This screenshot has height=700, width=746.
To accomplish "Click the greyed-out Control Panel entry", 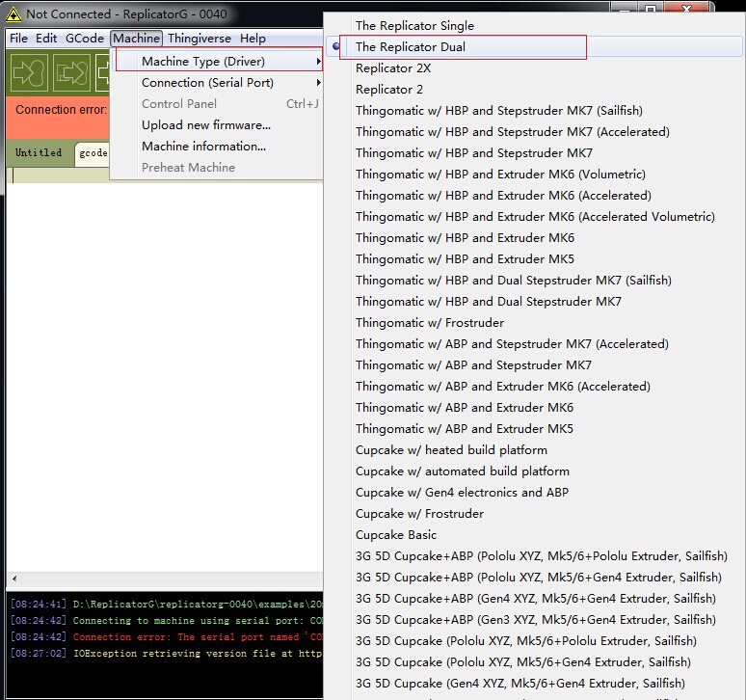I will [219, 104].
